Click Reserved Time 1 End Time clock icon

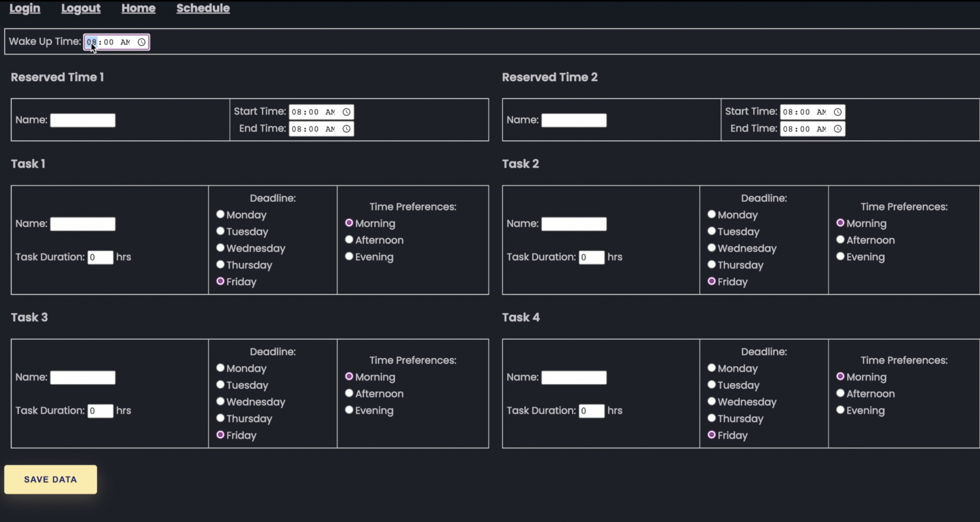click(x=346, y=129)
